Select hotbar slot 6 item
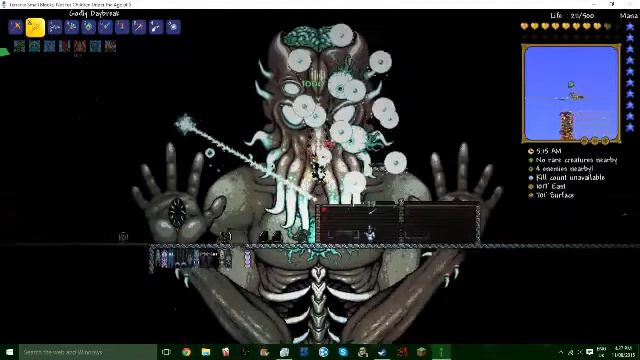This screenshot has height=360, width=640. coord(105,27)
